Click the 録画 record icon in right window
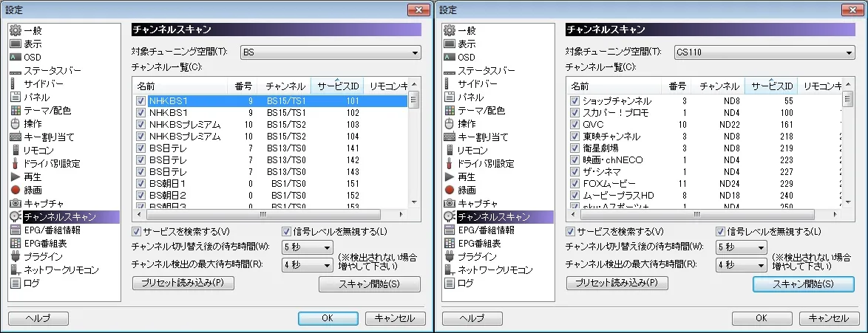 pos(450,190)
